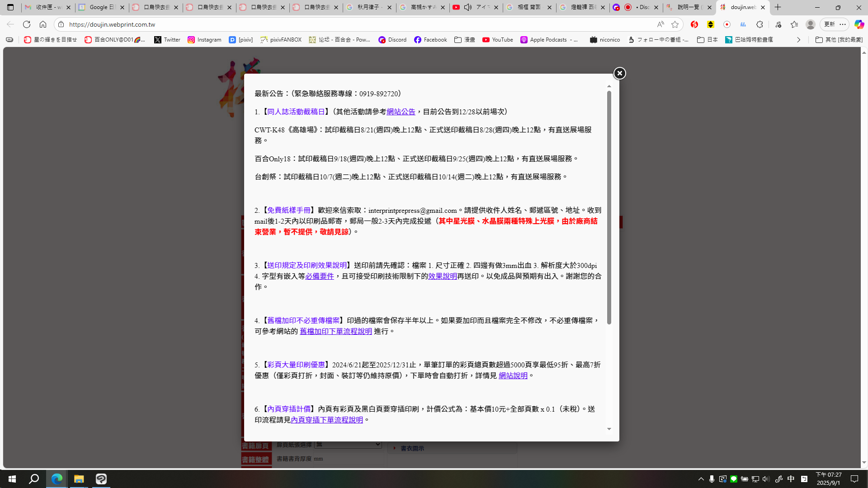Open File Explorer from the taskbar
The image size is (868, 488).
pyautogui.click(x=79, y=479)
